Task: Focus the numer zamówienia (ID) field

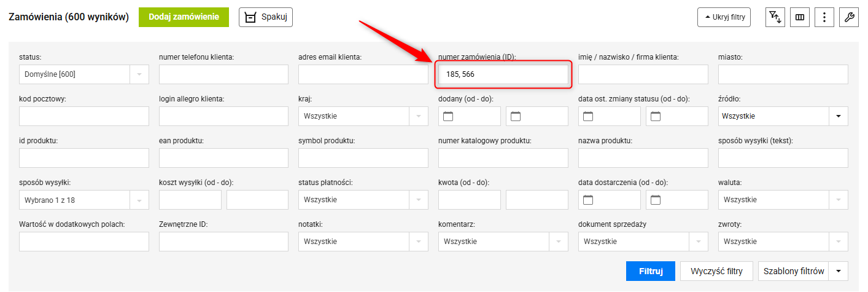Action: (x=503, y=74)
